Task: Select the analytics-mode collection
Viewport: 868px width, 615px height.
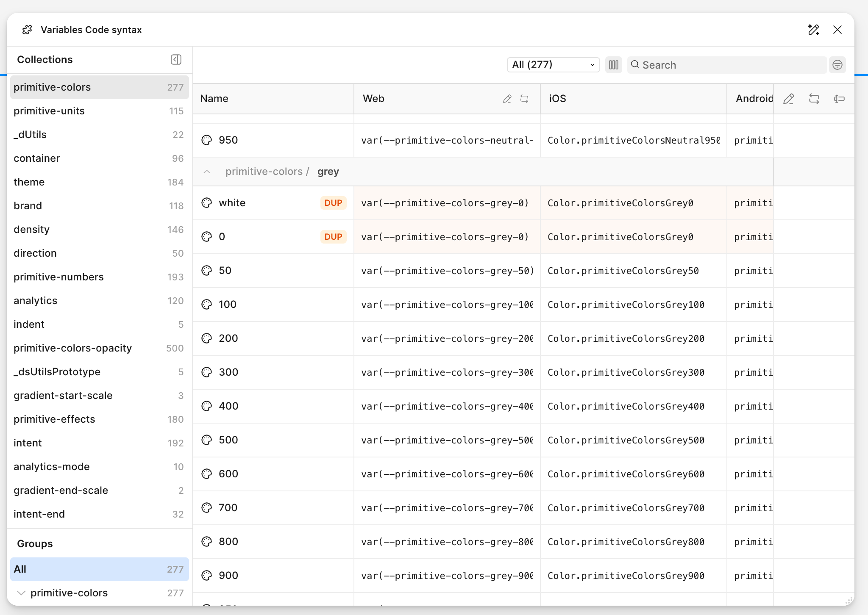Action: pos(100,467)
